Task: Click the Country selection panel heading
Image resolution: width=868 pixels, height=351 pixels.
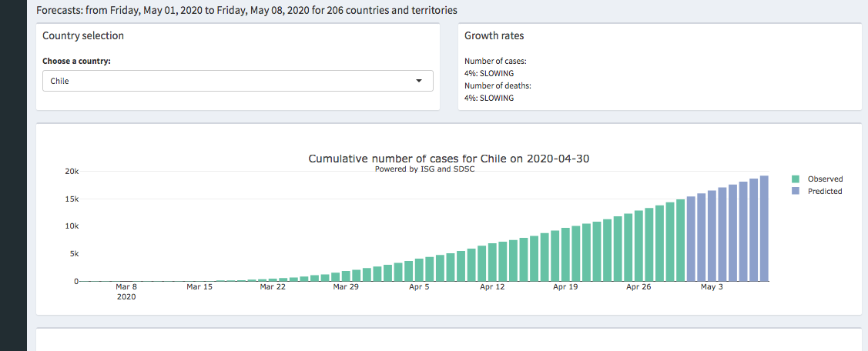Action: (x=83, y=36)
